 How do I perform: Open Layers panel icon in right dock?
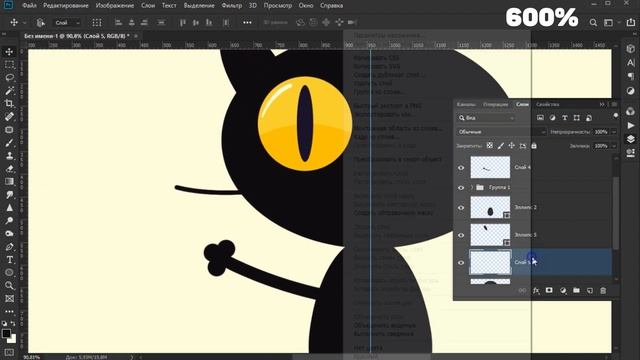point(631,139)
